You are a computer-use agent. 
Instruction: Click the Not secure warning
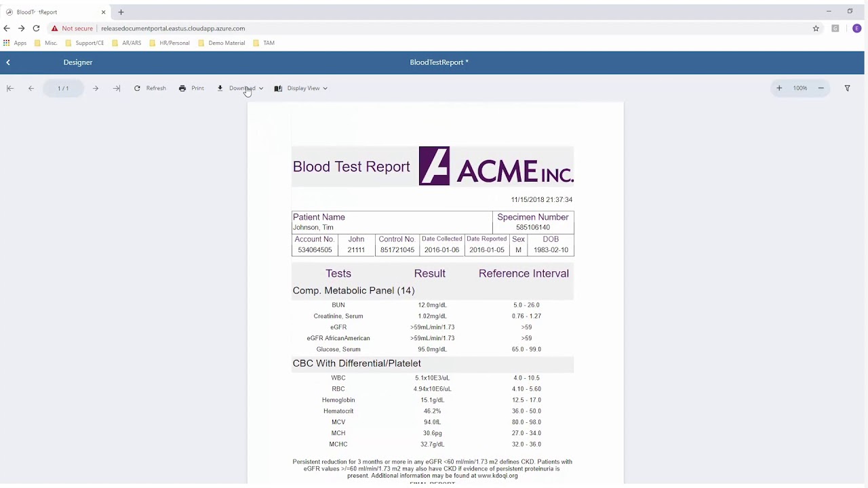pyautogui.click(x=72, y=28)
